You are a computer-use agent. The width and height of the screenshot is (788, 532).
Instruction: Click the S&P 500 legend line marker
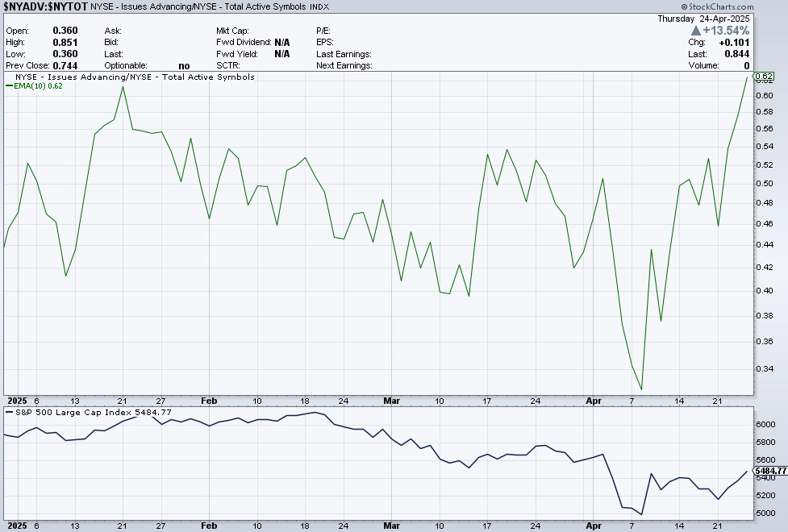(x=10, y=412)
